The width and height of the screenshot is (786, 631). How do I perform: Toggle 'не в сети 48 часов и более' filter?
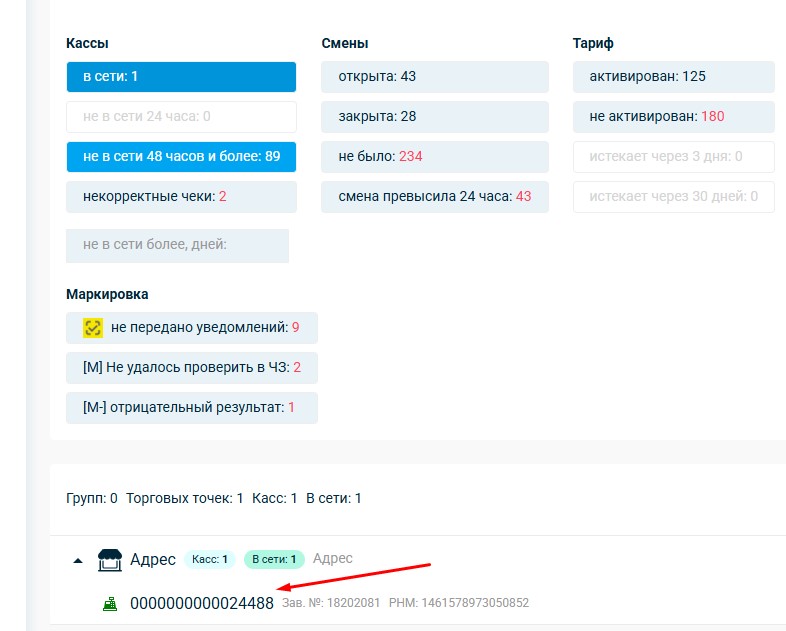pyautogui.click(x=181, y=157)
